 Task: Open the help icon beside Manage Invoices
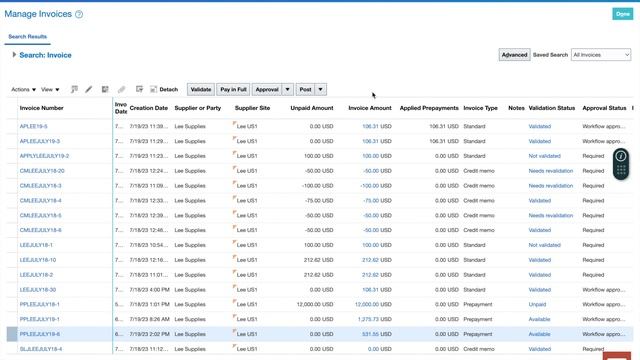(79, 14)
